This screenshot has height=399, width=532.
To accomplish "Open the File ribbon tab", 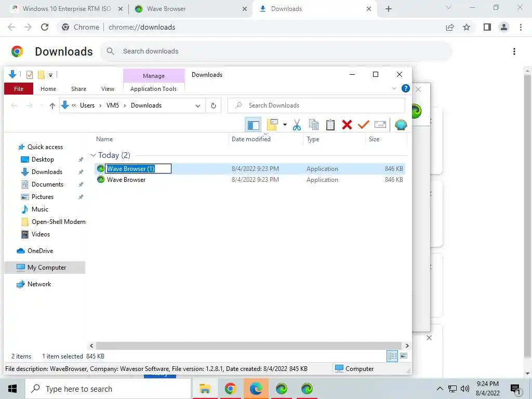I will (19, 89).
